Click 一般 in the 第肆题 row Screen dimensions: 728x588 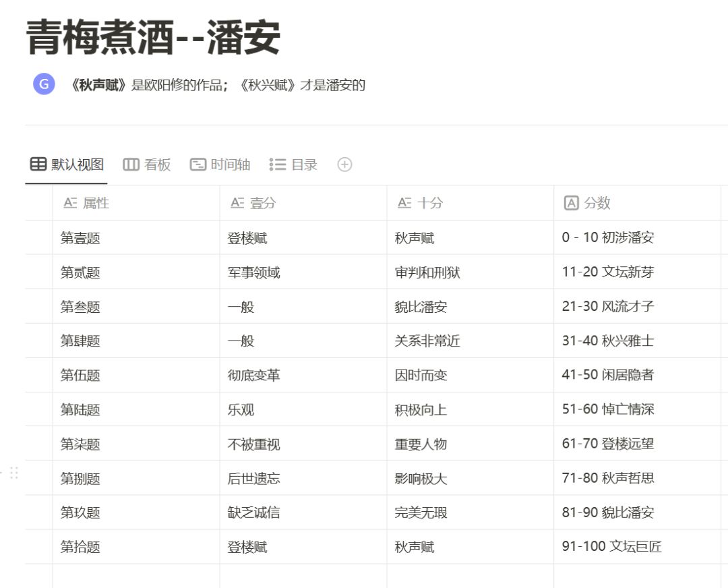303,341
